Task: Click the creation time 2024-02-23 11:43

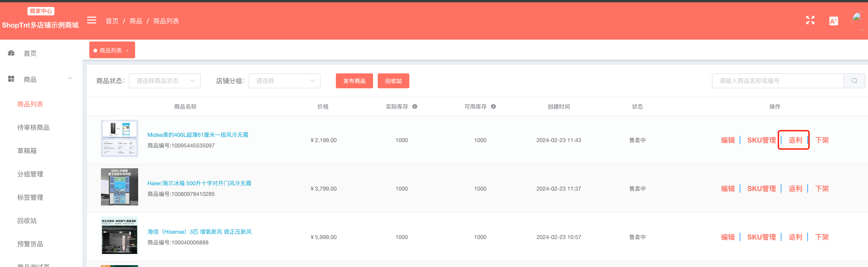Action: point(559,140)
